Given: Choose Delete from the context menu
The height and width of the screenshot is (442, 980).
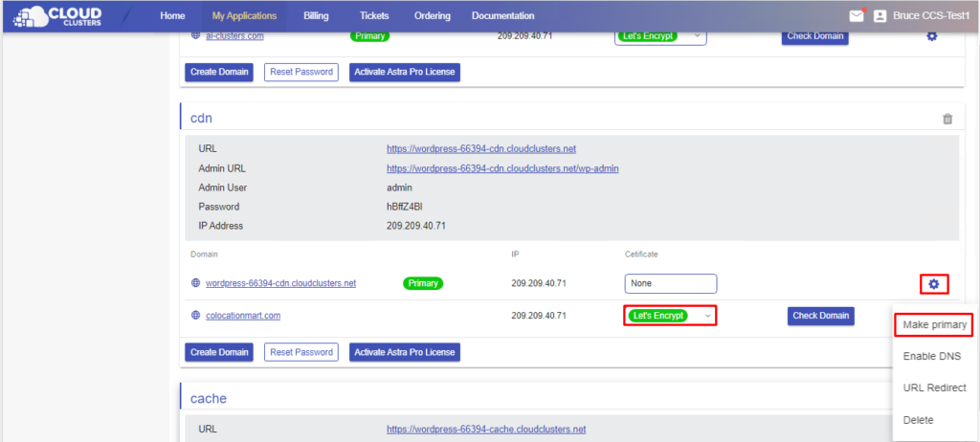Looking at the screenshot, I should pos(918,419).
